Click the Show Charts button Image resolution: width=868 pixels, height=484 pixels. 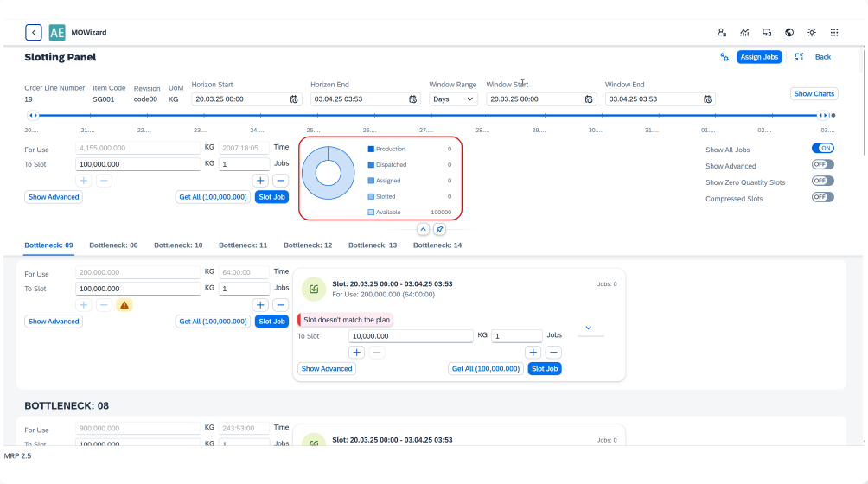point(814,93)
